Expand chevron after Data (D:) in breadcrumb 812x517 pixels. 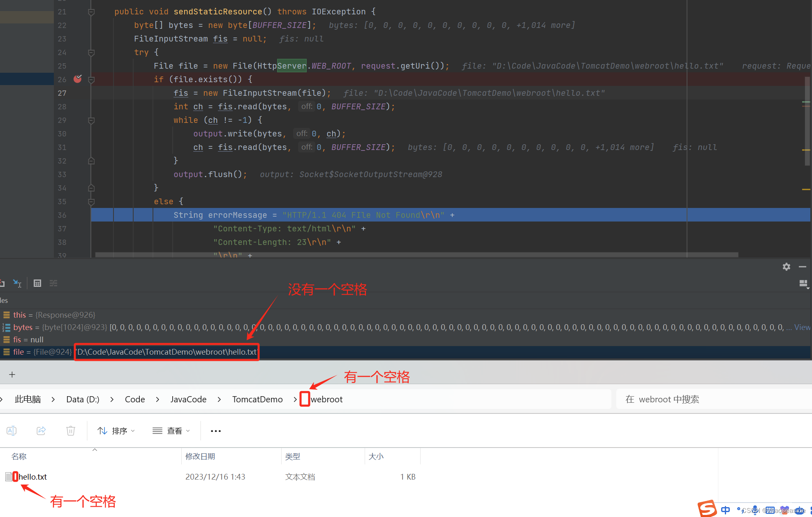(x=112, y=399)
